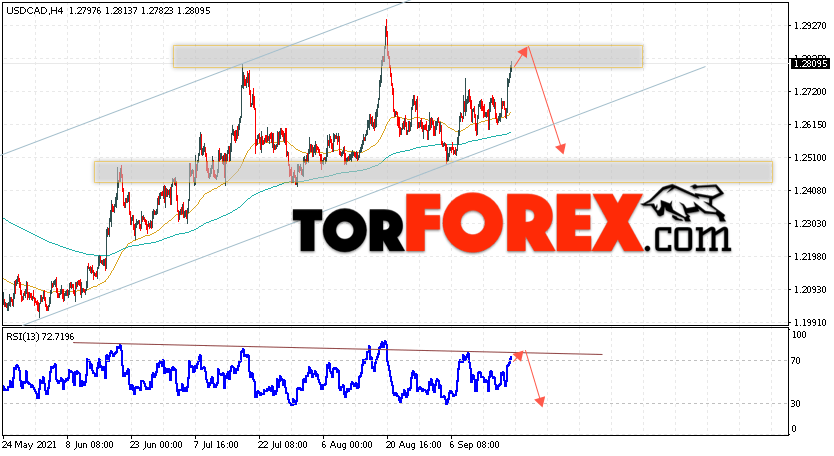Viewport: 834px width, 456px height.
Task: Click the 8 Jun 08:00 time label
Action: pos(90,445)
